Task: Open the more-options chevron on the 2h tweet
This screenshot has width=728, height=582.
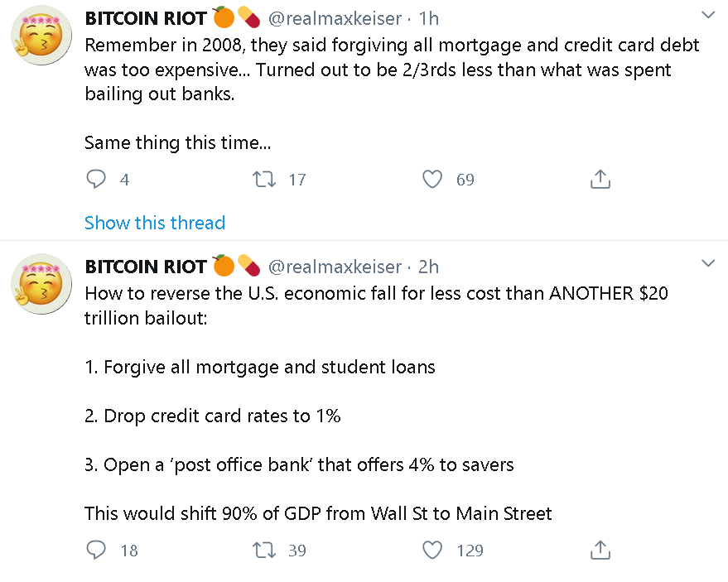Action: (x=708, y=263)
